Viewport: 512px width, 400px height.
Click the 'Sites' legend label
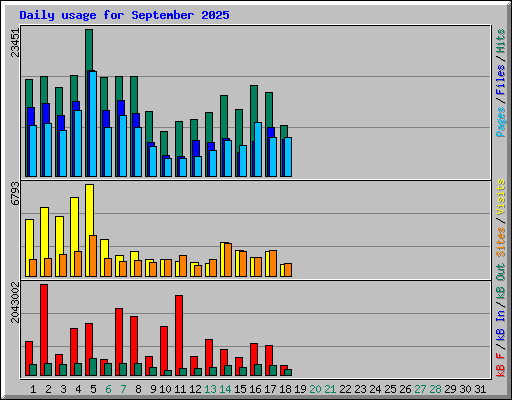pyautogui.click(x=501, y=242)
